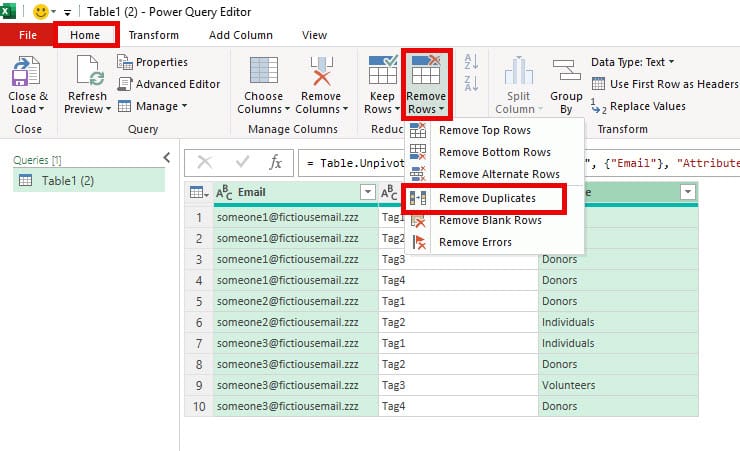Image resolution: width=740 pixels, height=451 pixels.
Task: Select row number 6
Action: click(x=199, y=322)
